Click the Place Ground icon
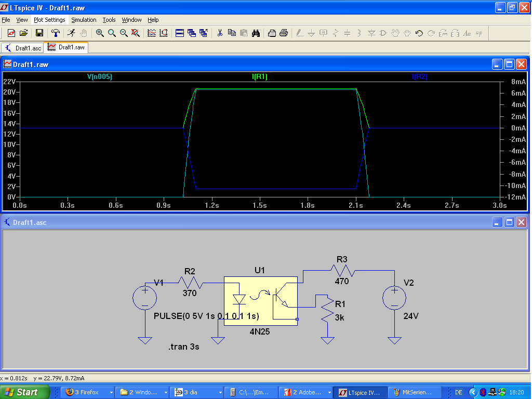 (312, 33)
